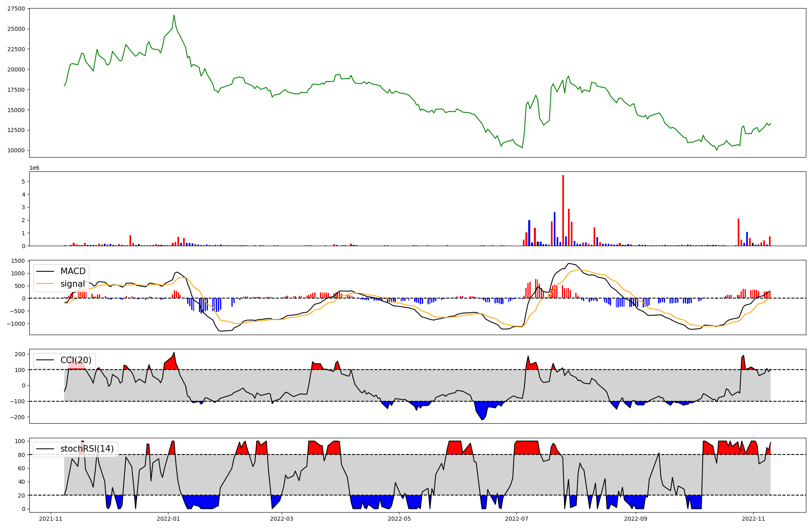The height and width of the screenshot is (528, 812).
Task: Click the -200 tick on the CCI axis
Action: (18, 417)
